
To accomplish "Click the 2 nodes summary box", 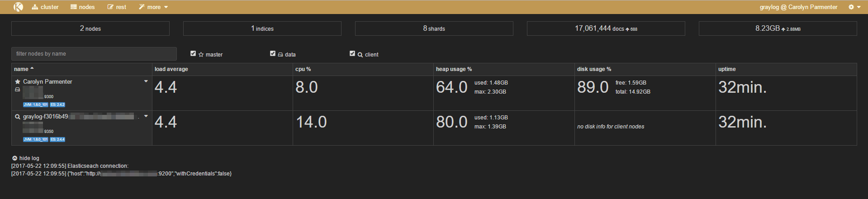I will tap(90, 28).
